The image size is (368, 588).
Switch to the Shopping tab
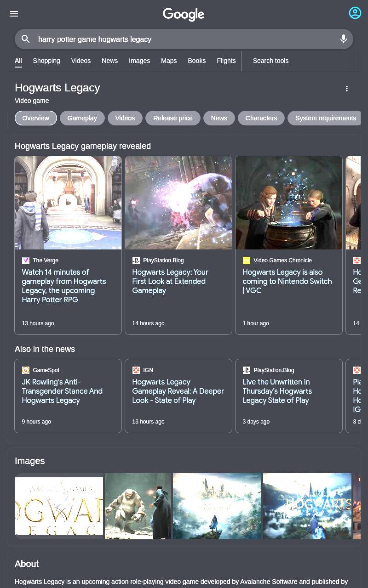click(x=46, y=61)
